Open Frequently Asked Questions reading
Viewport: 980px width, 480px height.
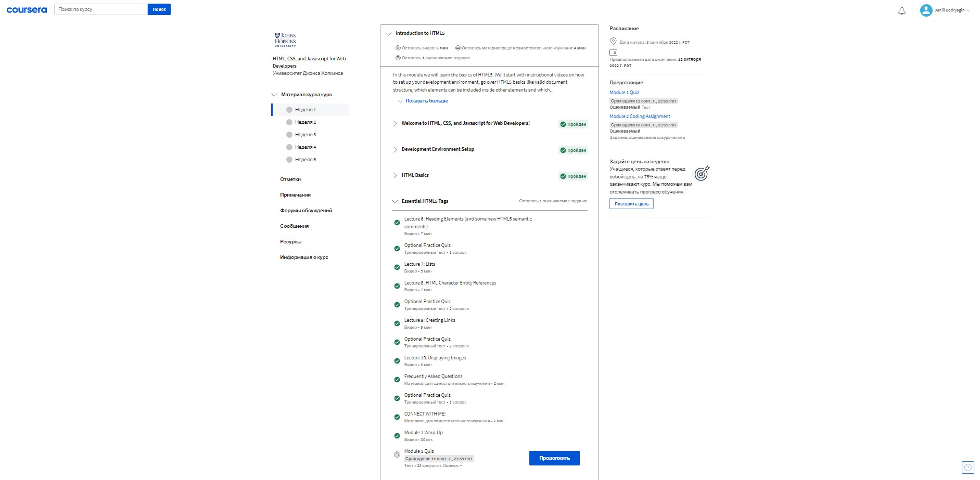(x=433, y=377)
